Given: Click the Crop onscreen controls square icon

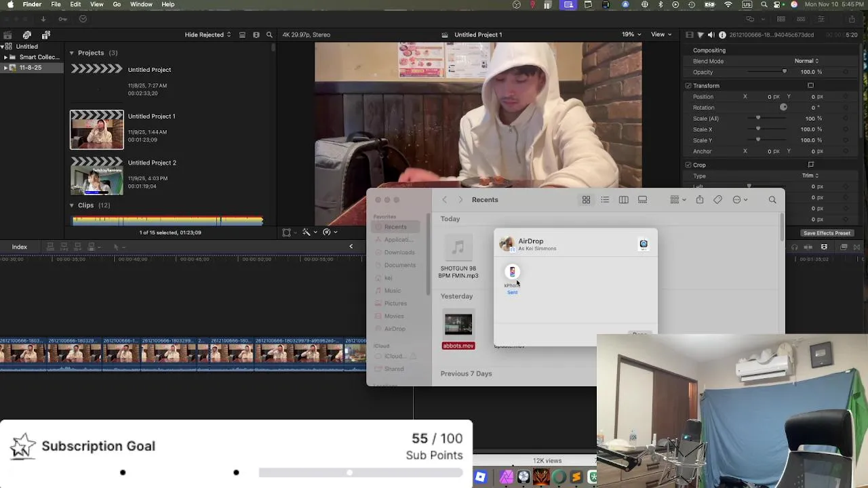Looking at the screenshot, I should (810, 165).
